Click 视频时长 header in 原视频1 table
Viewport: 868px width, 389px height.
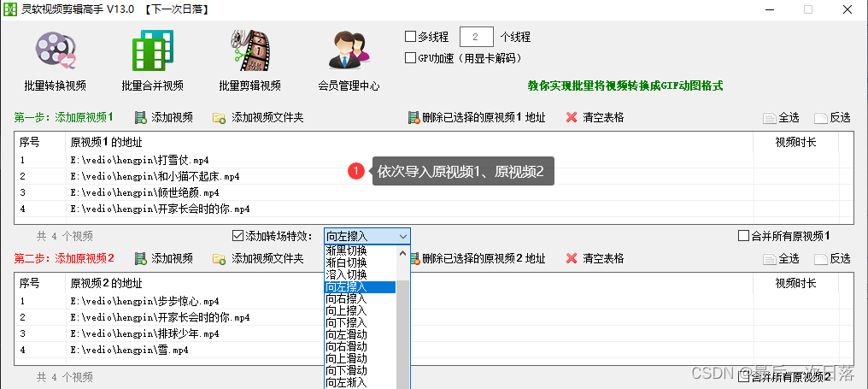795,143
